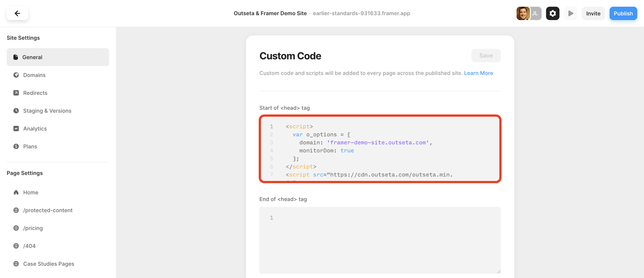
Task: Follow the Learn More link
Action: pos(478,73)
